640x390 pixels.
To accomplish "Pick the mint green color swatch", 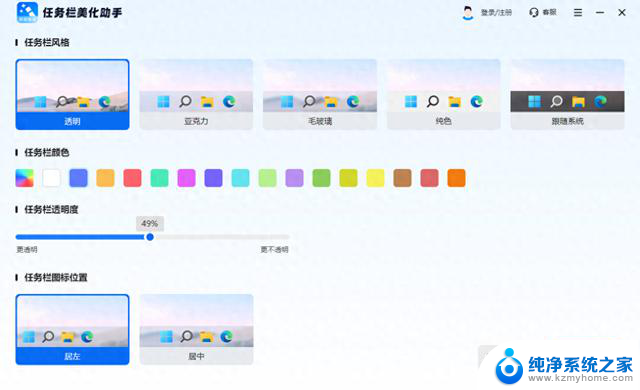I will pyautogui.click(x=159, y=178).
